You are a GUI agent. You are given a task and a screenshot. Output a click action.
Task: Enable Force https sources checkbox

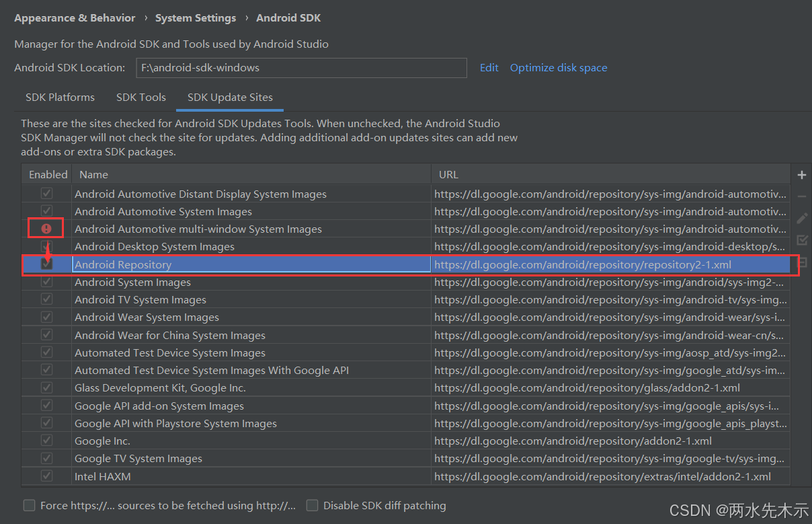pyautogui.click(x=29, y=504)
